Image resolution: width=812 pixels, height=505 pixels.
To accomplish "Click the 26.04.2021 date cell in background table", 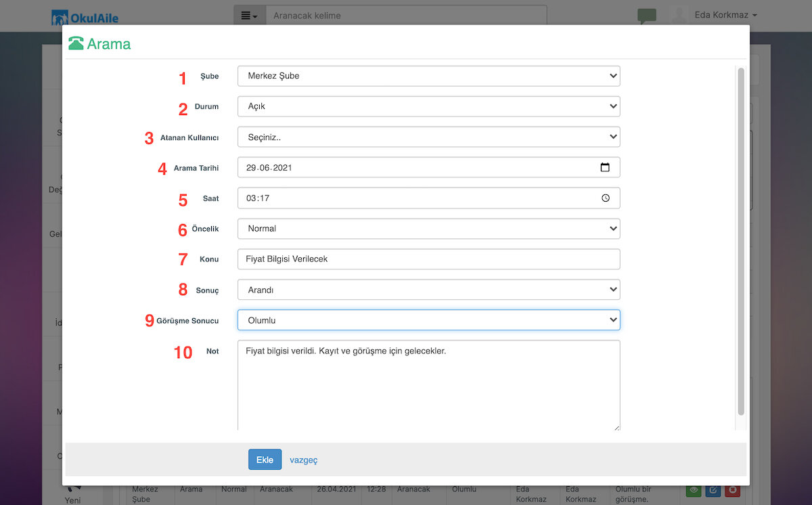I will [336, 489].
